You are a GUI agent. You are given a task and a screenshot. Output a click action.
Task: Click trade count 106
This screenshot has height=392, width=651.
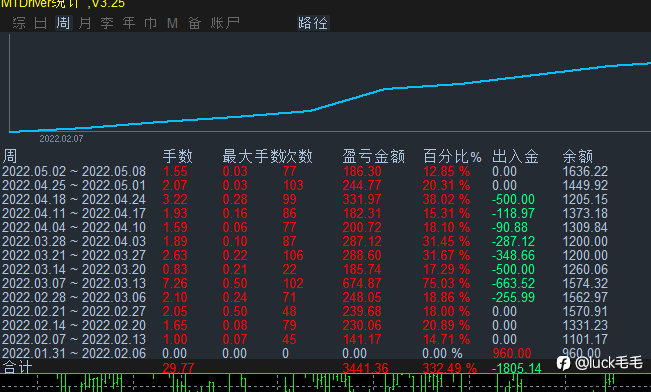pos(293,255)
